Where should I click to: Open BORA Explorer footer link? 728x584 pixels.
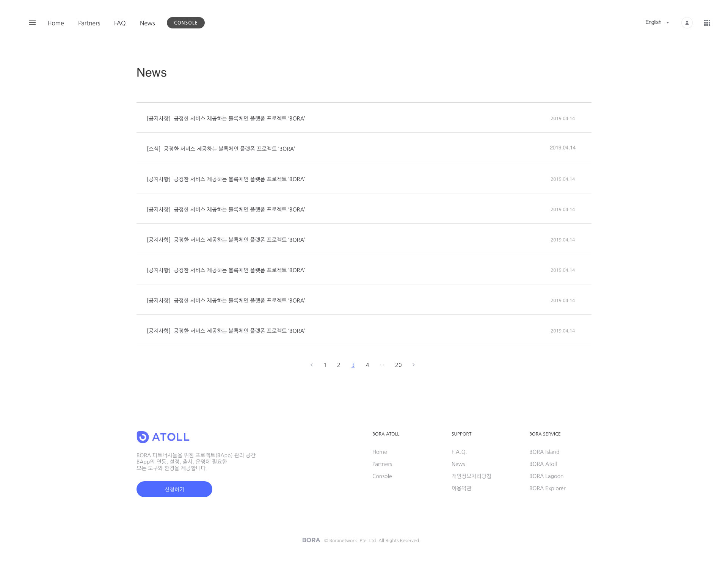(x=547, y=488)
